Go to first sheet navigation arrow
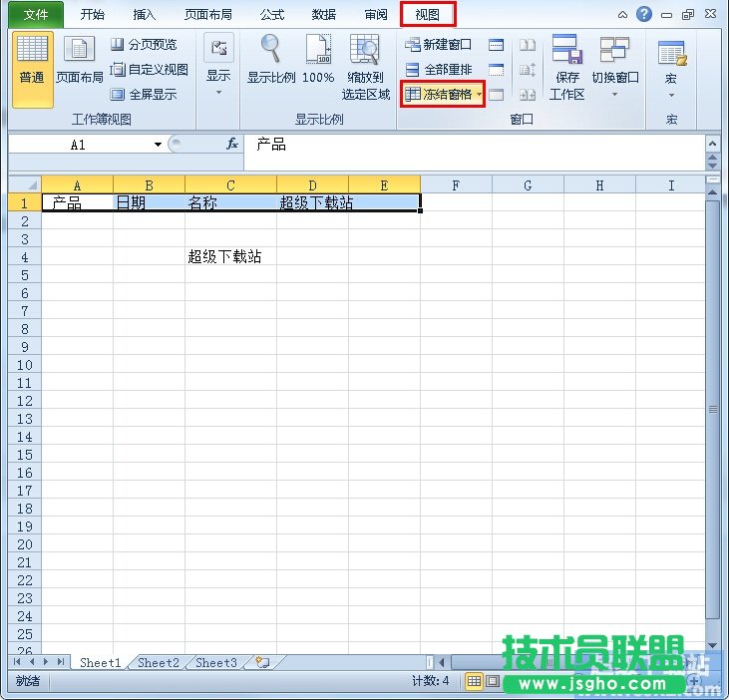 pyautogui.click(x=17, y=661)
